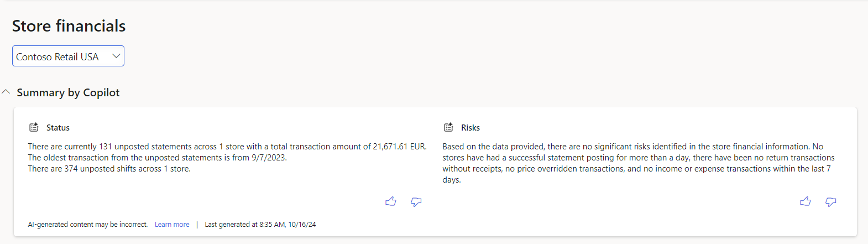The height and width of the screenshot is (244, 868).
Task: Click the AI-generated content disclaimer
Action: (x=88, y=225)
